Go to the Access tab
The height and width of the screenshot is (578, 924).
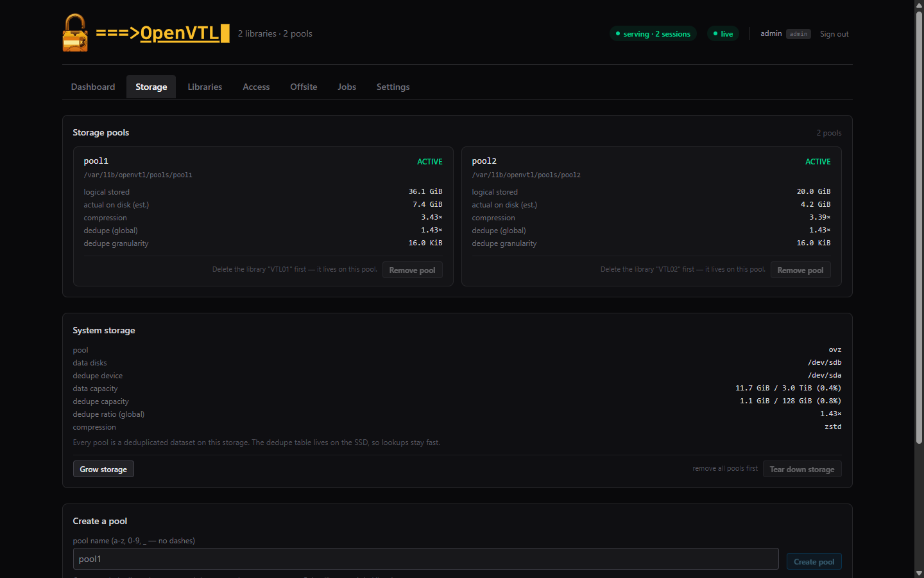pyautogui.click(x=256, y=87)
